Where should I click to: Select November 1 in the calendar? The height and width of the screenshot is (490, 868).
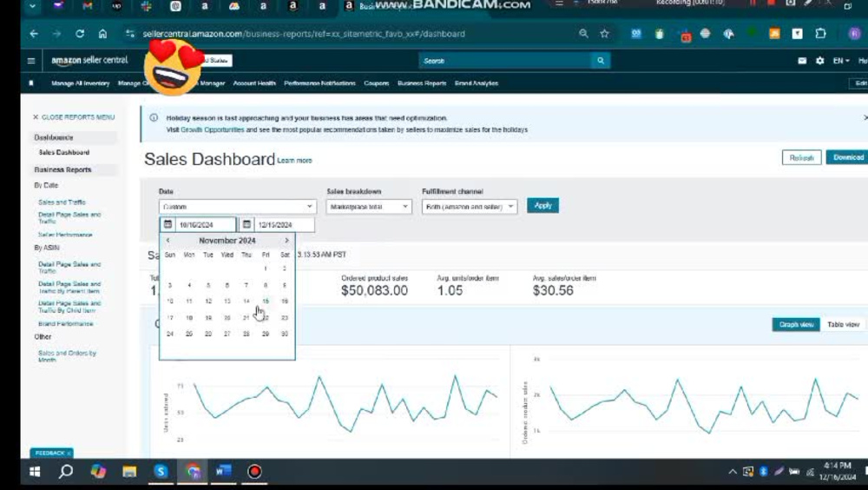pyautogui.click(x=266, y=268)
